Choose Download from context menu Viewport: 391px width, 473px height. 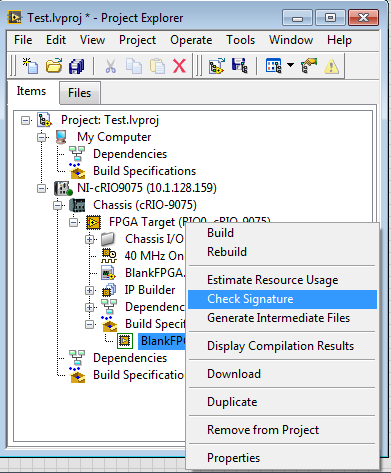coord(282,374)
